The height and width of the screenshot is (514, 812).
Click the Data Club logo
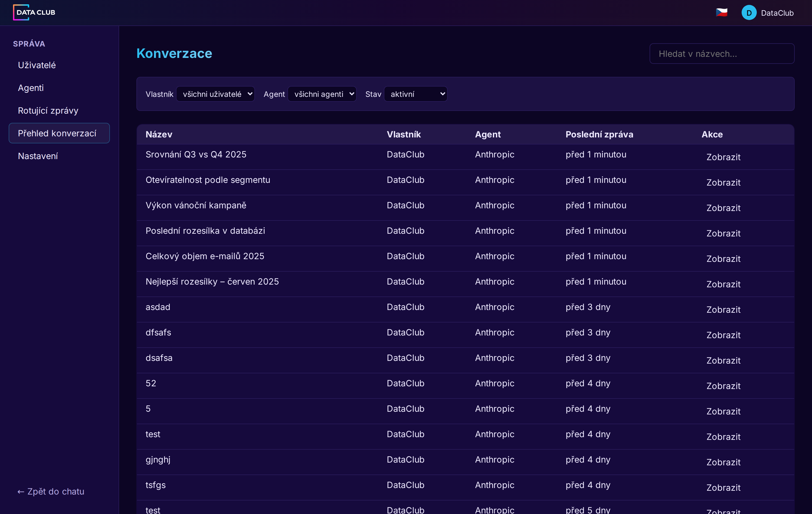tap(34, 12)
